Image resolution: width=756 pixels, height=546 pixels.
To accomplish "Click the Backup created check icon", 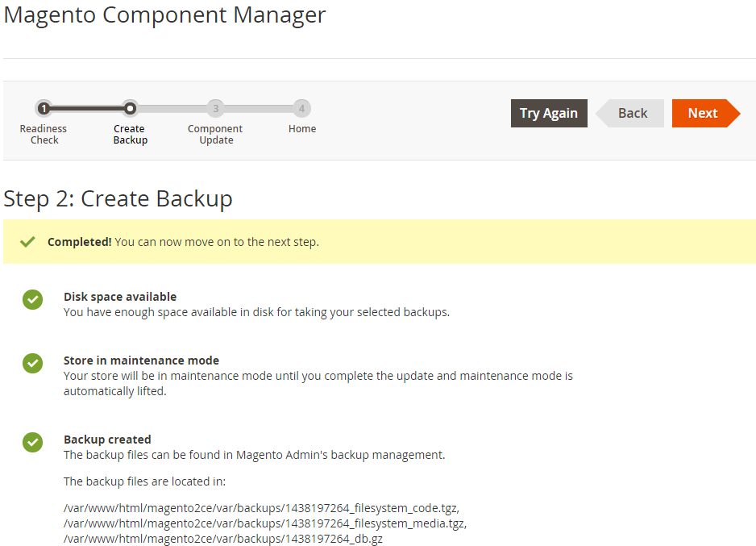I will [33, 442].
